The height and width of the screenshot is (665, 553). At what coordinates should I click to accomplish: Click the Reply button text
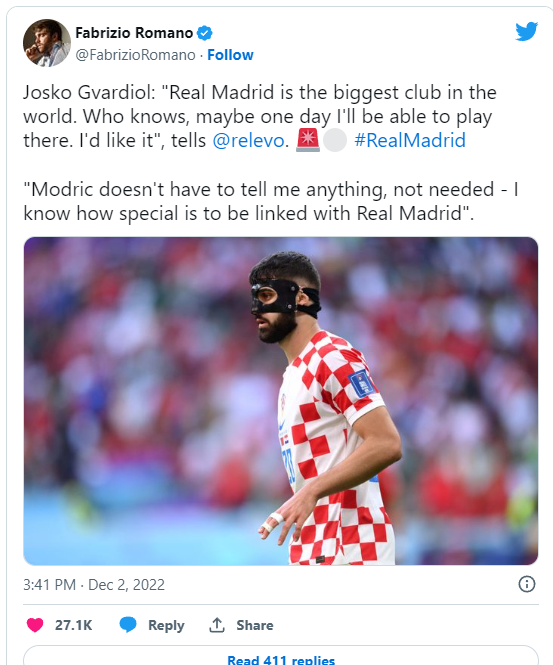tap(166, 625)
